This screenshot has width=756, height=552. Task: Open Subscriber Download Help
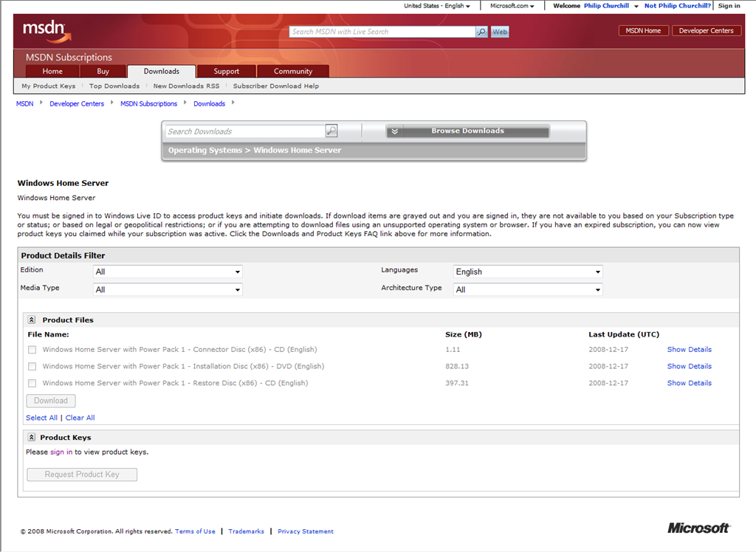click(276, 86)
